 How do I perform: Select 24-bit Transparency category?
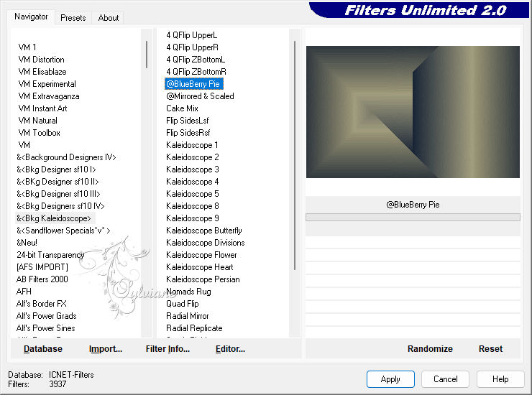coord(50,255)
